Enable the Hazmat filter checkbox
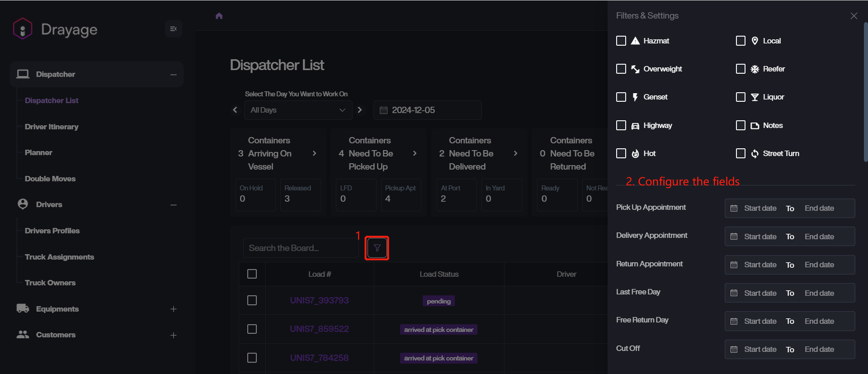The image size is (868, 374). [x=621, y=41]
